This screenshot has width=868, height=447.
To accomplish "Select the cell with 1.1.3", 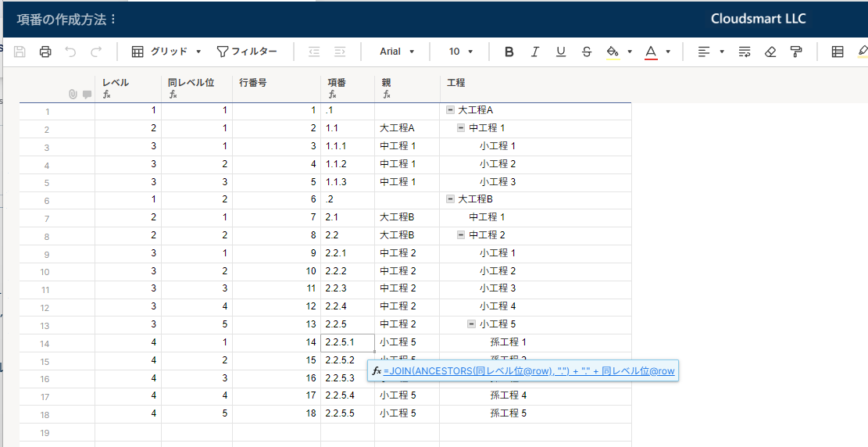I will [348, 181].
